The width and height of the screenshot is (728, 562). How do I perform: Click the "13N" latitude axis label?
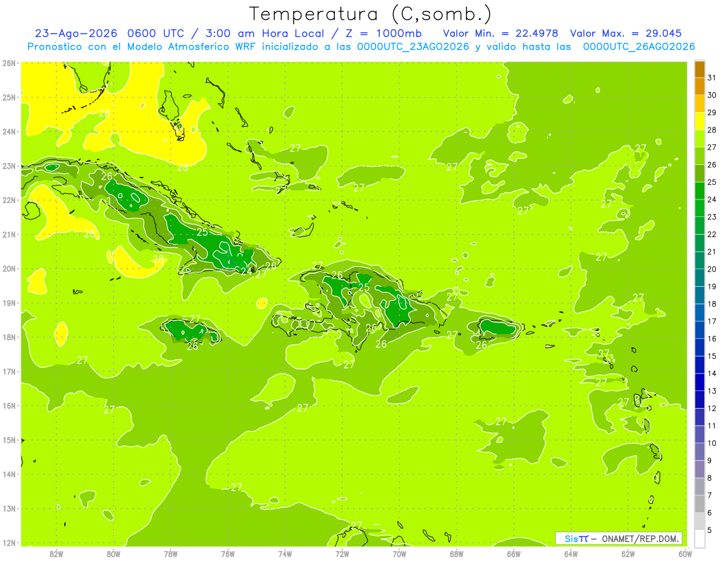click(x=9, y=509)
